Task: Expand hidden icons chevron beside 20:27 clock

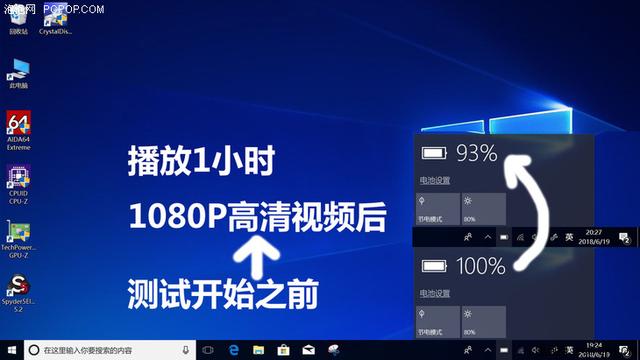Action: [488, 237]
